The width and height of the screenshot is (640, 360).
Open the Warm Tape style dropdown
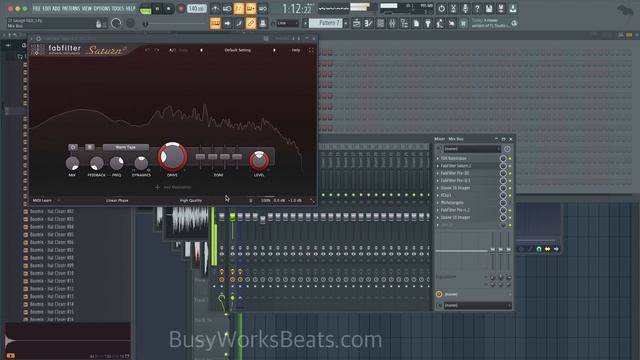126,147
